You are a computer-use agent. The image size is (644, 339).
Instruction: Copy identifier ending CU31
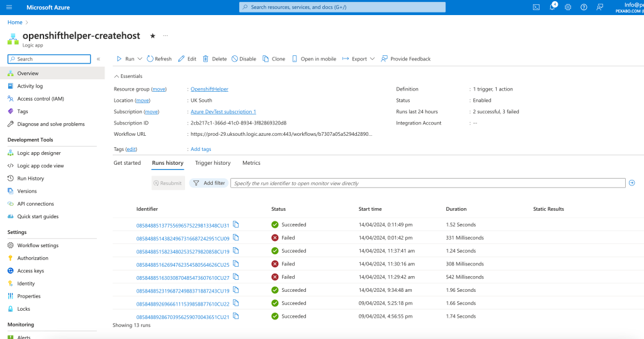235,225
